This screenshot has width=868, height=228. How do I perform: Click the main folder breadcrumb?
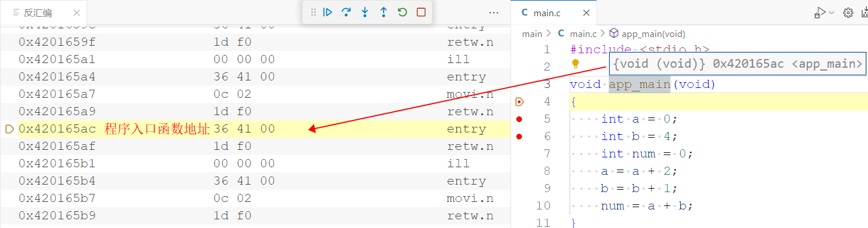pyautogui.click(x=532, y=34)
